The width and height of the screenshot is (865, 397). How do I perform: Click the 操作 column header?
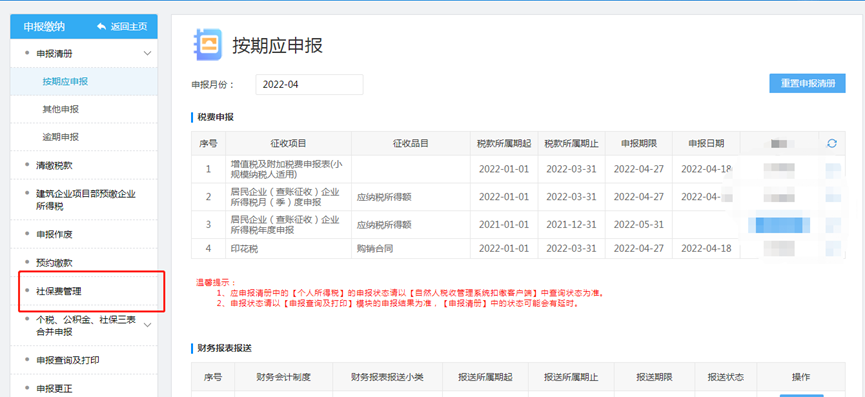click(801, 377)
